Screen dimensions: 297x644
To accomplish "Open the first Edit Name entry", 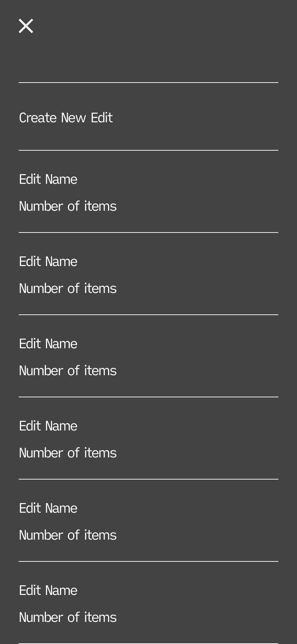I will tap(48, 179).
